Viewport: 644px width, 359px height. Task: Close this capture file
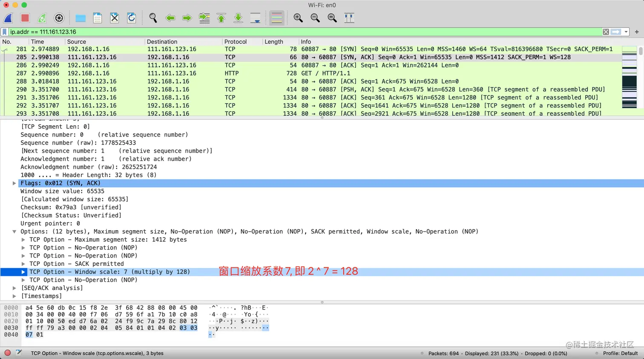click(115, 18)
